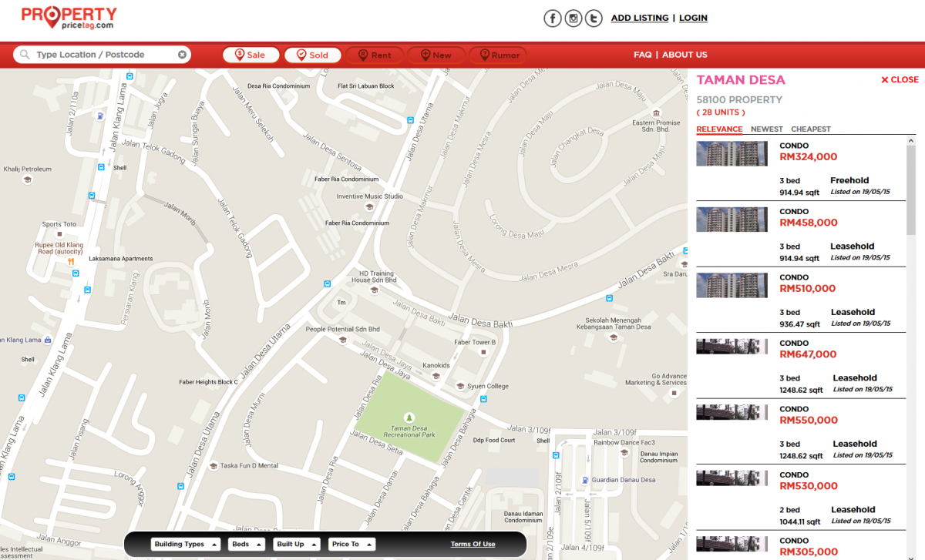Click Inventive Music Studio map icon
This screenshot has height=560, width=925.
click(369, 206)
